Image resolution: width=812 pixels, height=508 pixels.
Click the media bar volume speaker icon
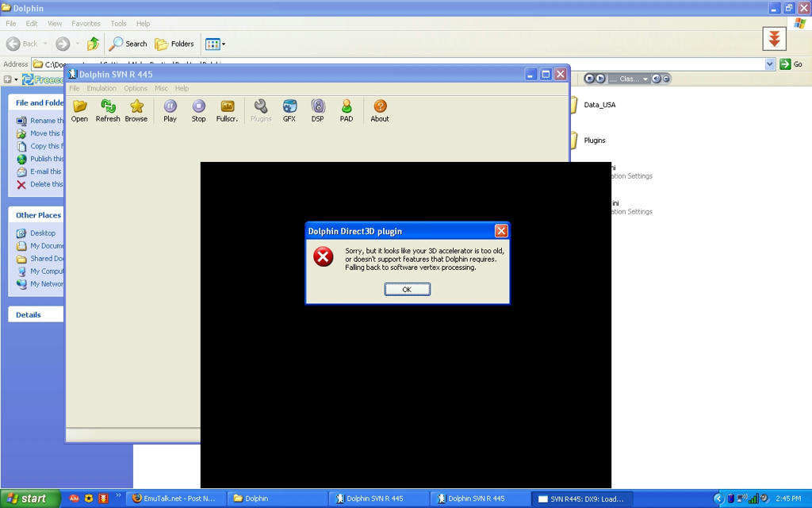click(x=656, y=79)
